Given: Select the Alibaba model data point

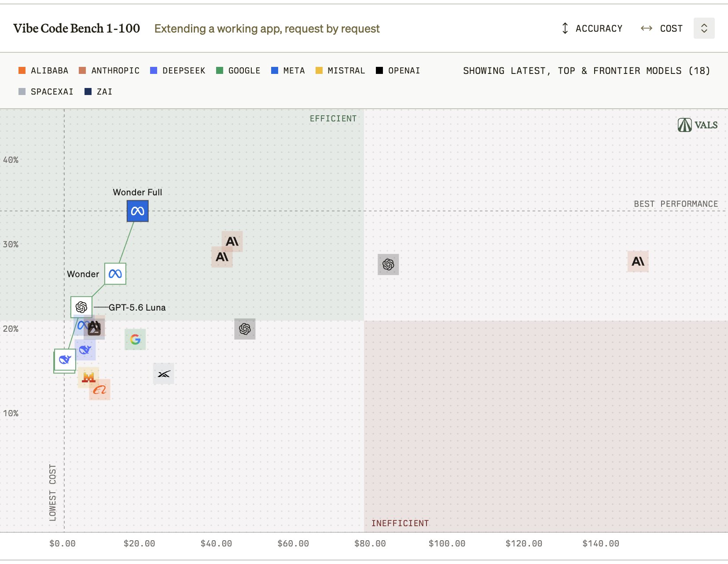Looking at the screenshot, I should (100, 389).
